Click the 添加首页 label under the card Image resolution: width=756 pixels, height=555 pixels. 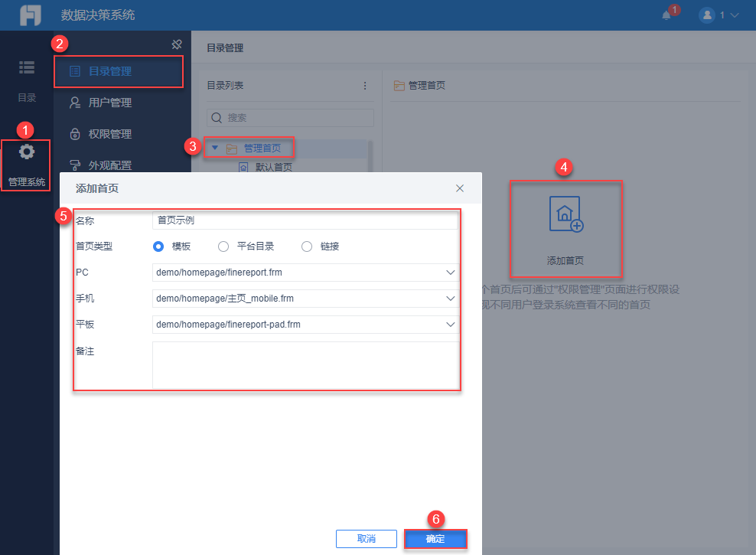[565, 261]
